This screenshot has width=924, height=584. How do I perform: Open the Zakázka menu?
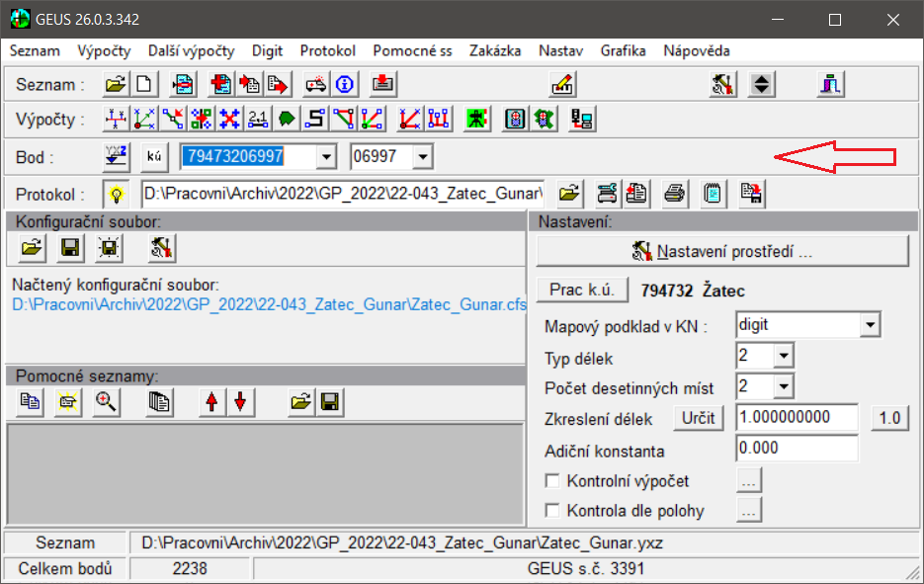[495, 50]
